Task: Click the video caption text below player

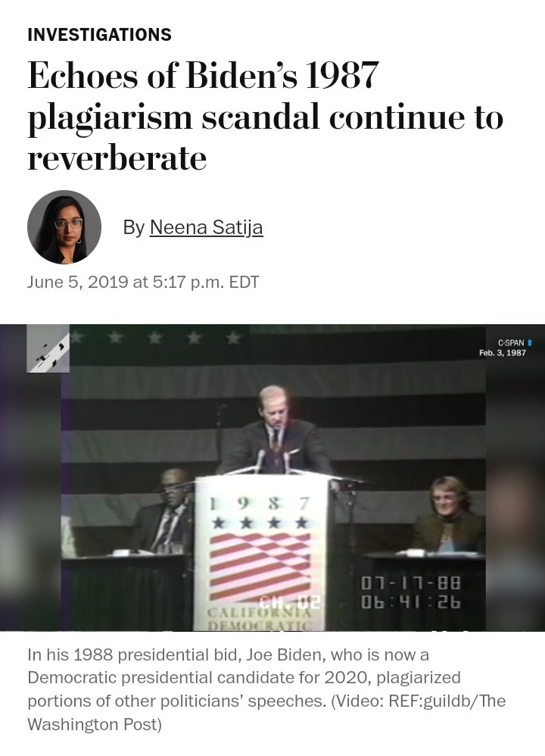Action: pyautogui.click(x=266, y=689)
